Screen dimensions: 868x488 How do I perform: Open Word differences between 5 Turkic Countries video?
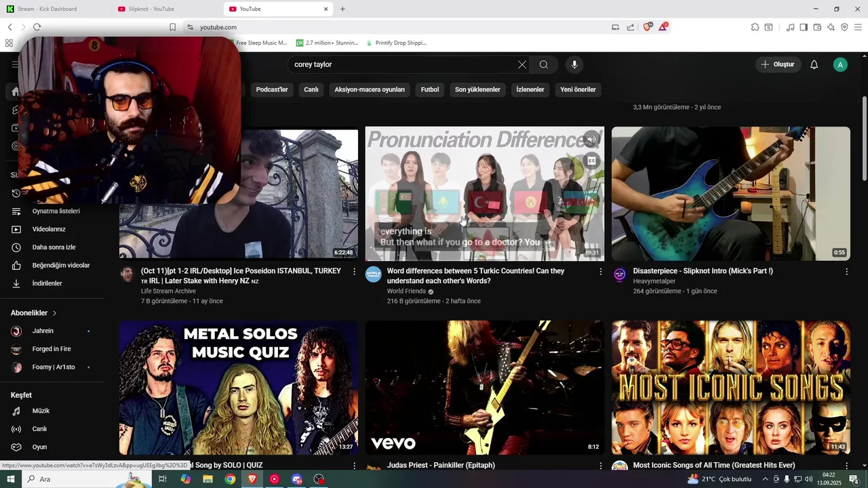coord(475,276)
